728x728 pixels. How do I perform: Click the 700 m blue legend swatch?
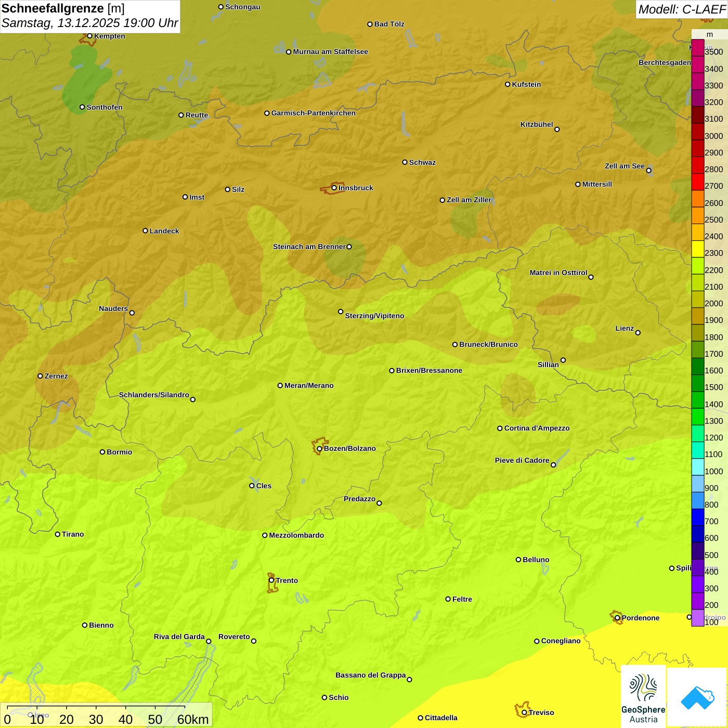698,517
